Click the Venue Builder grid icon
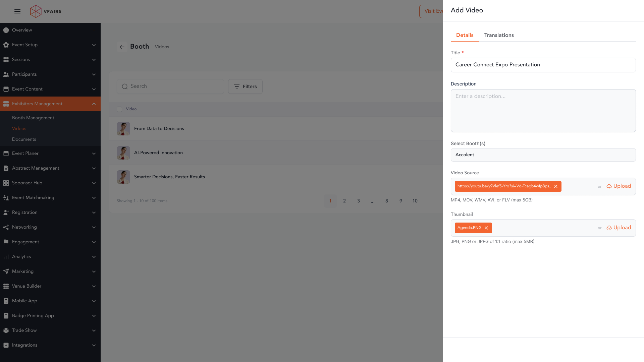This screenshot has width=644, height=362. (x=6, y=286)
